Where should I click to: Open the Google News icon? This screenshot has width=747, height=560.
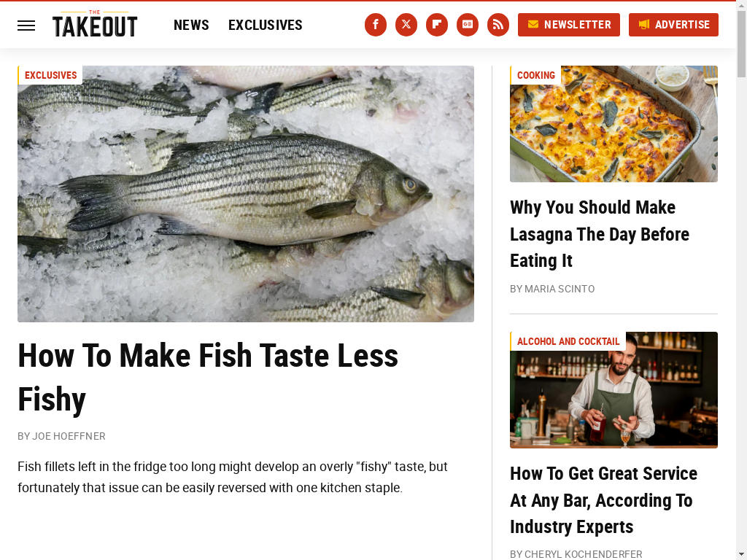point(468,24)
